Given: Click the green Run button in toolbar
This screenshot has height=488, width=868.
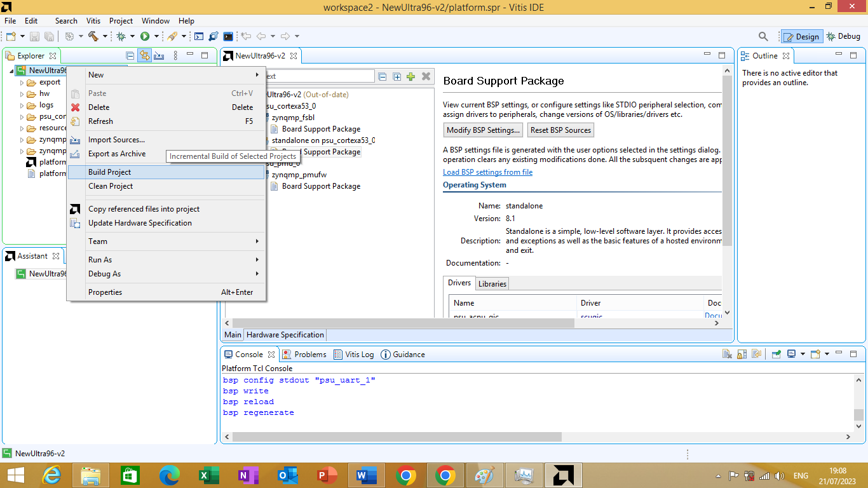Looking at the screenshot, I should tap(145, 36).
